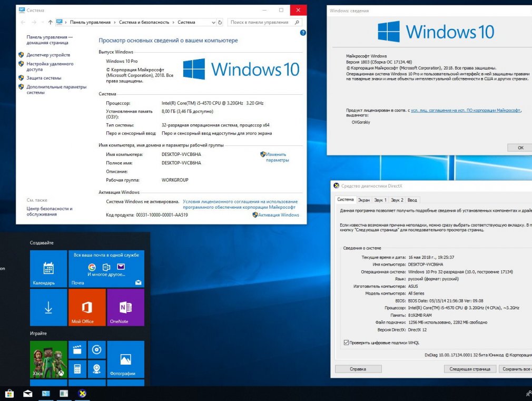Open Центр безопасности и обслуживания link
Image resolution: width=532 pixels, height=401 pixels.
click(x=49, y=211)
